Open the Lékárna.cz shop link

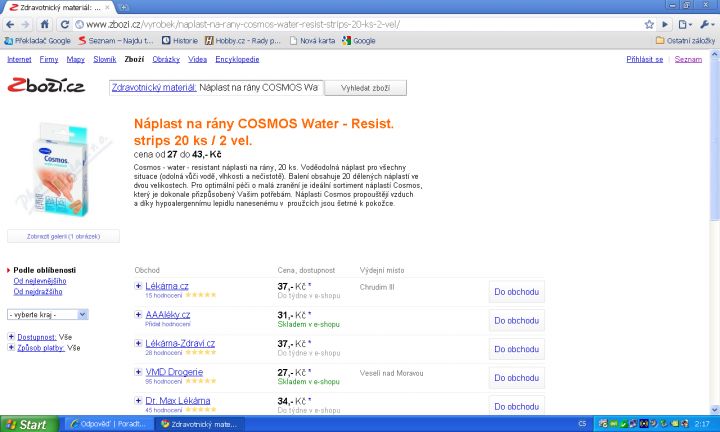[x=167, y=286]
